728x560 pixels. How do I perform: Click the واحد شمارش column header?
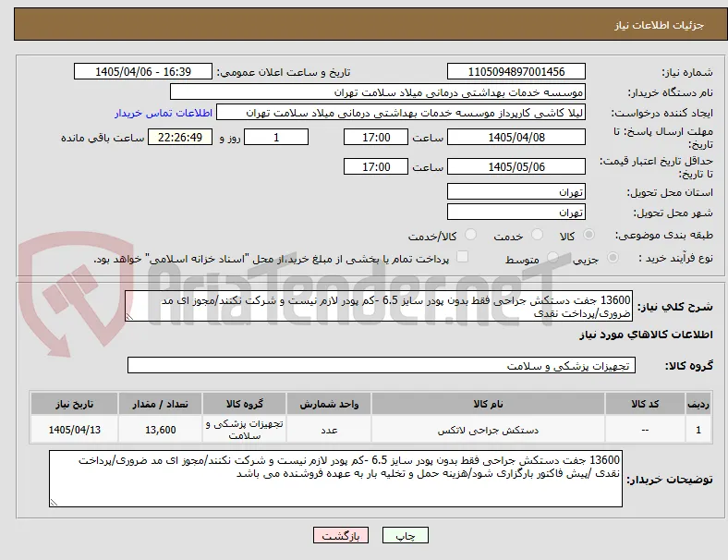pos(329,404)
